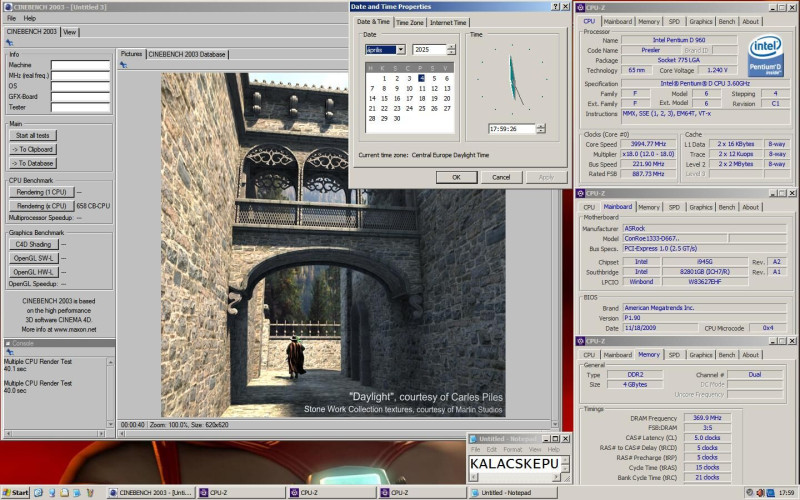The width and height of the screenshot is (800, 500).
Task: Switch to the View tab in CINEBENCH
Action: tap(69, 32)
